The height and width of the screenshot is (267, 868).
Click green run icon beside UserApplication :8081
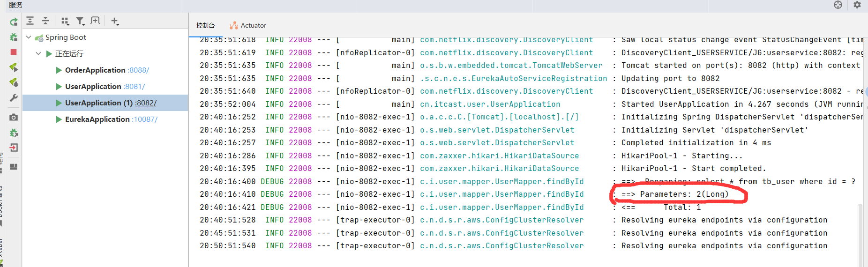[x=59, y=87]
